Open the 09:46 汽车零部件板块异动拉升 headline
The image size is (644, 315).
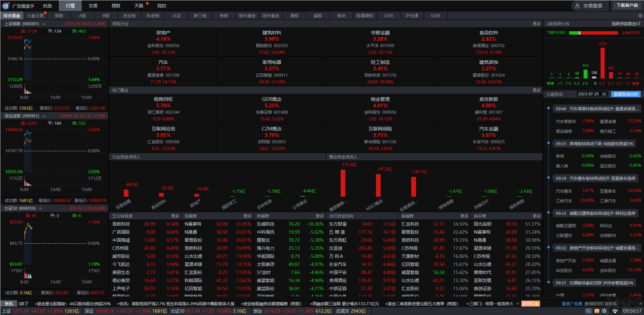(597, 109)
